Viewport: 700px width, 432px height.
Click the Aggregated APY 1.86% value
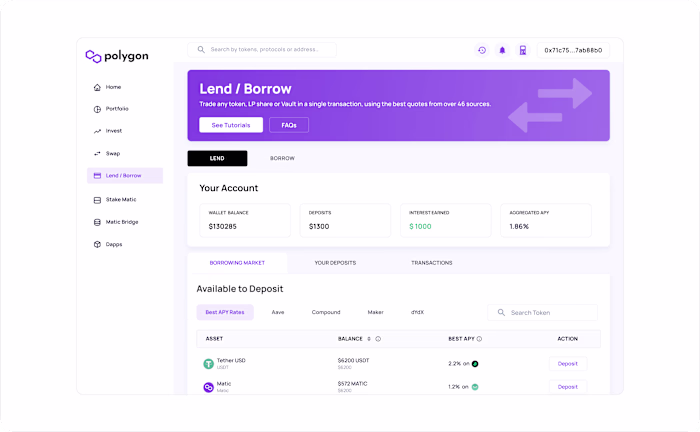pos(519,227)
